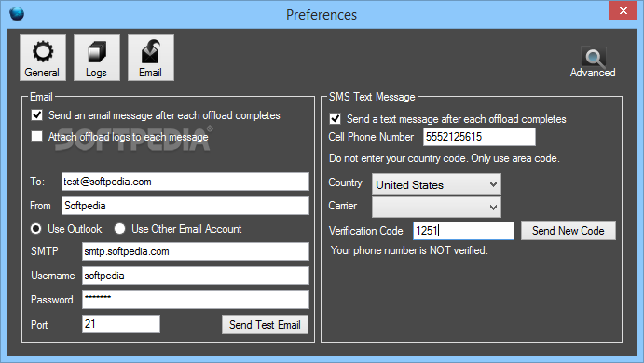
Task: Click the Verification Code field
Action: [x=463, y=231]
